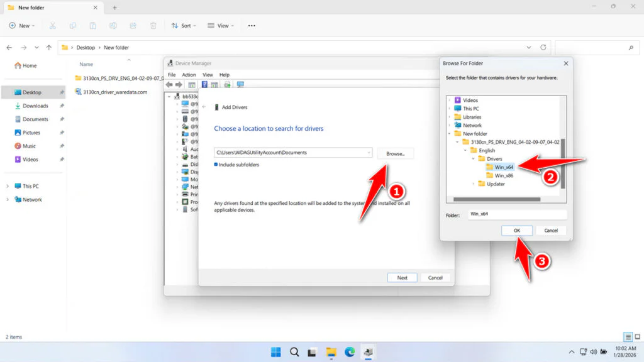
Task: Open the Sort dropdown in Explorer toolbar
Action: pos(182,26)
